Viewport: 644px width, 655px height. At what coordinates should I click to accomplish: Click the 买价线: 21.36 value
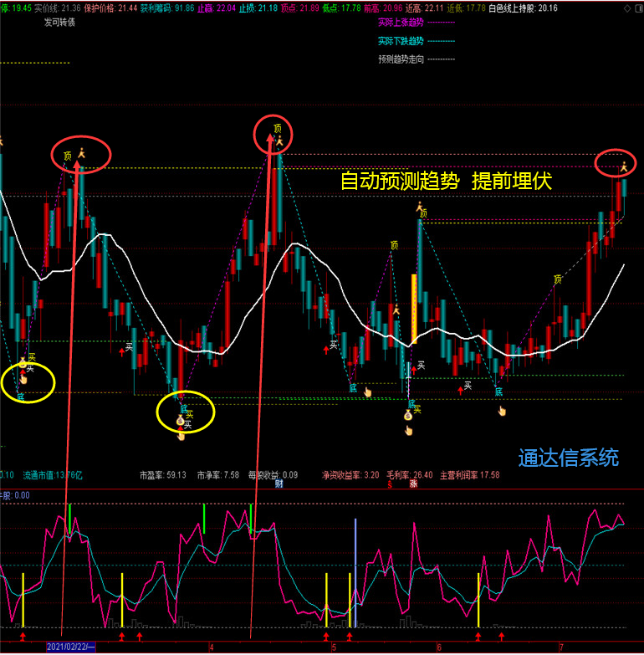click(x=58, y=8)
